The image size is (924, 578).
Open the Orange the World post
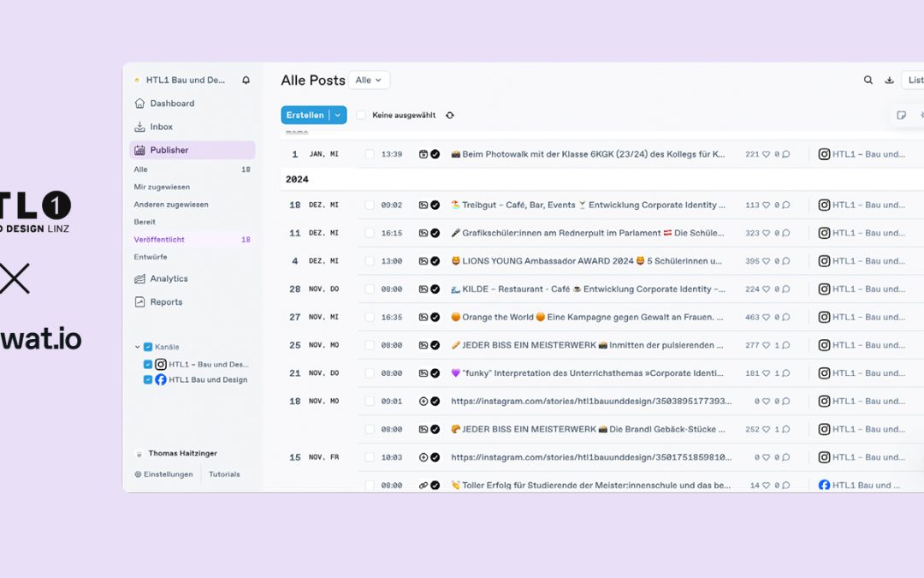click(586, 318)
